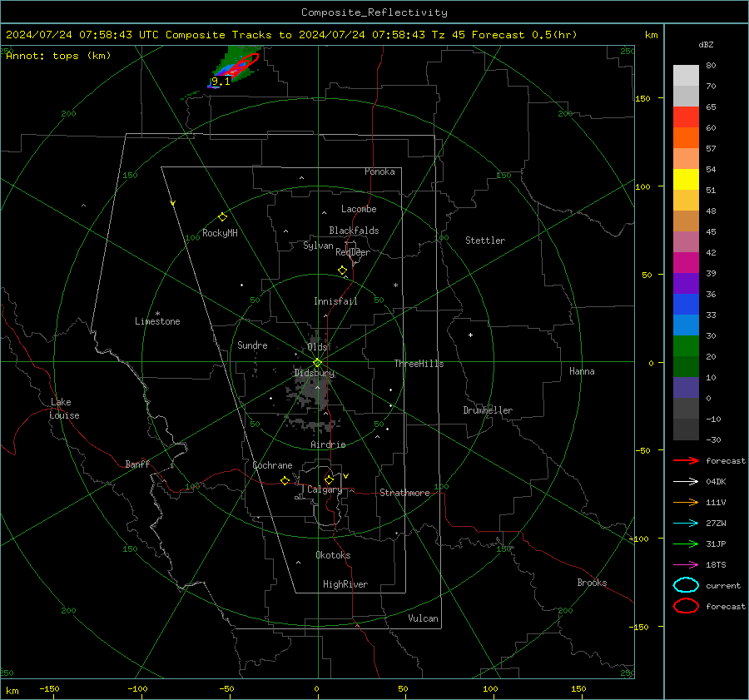The image size is (749, 700).
Task: Click the white 04DK arrow icon
Action: point(686,482)
